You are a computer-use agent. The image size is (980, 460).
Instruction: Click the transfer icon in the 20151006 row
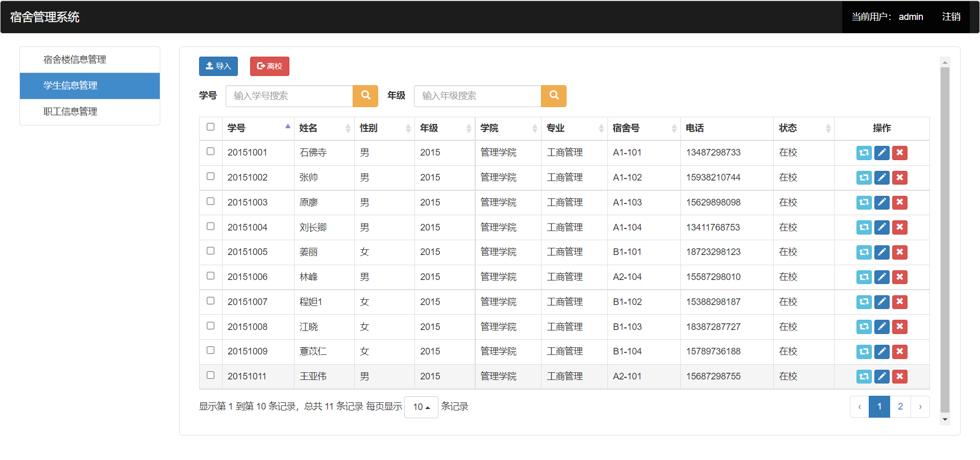pyautogui.click(x=864, y=277)
